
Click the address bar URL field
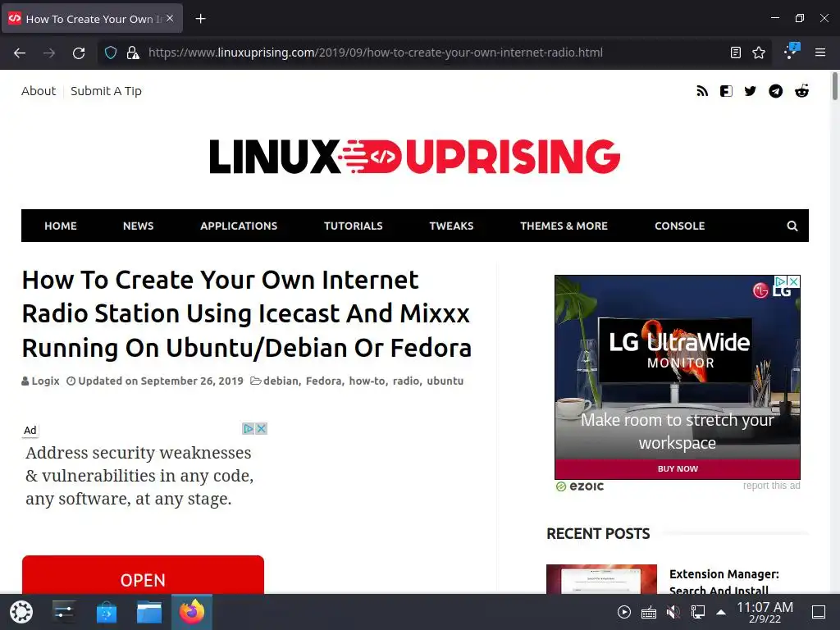(376, 52)
